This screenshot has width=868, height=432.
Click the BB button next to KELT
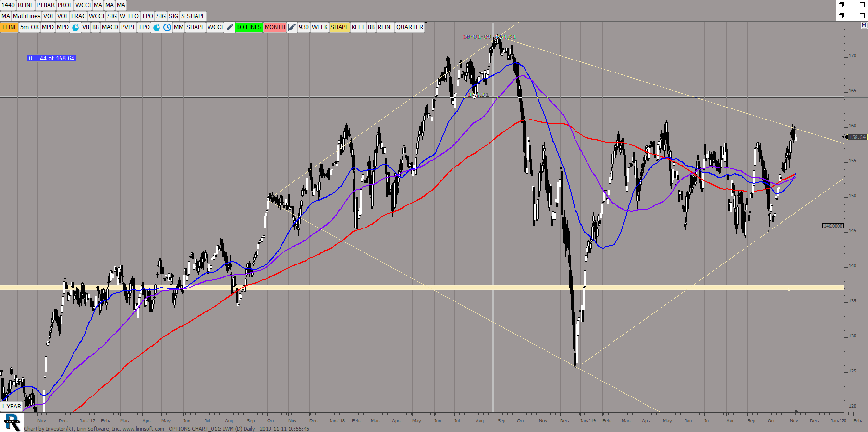pos(371,27)
